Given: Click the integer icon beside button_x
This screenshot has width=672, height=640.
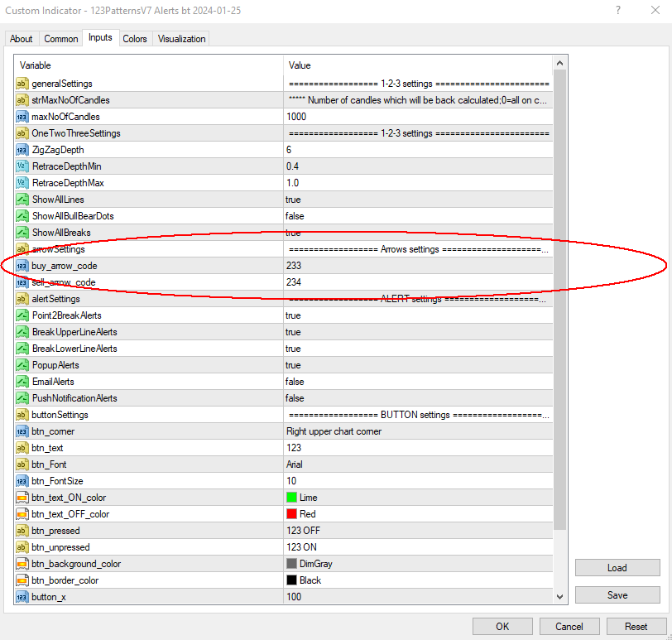Looking at the screenshot, I should (x=22, y=597).
